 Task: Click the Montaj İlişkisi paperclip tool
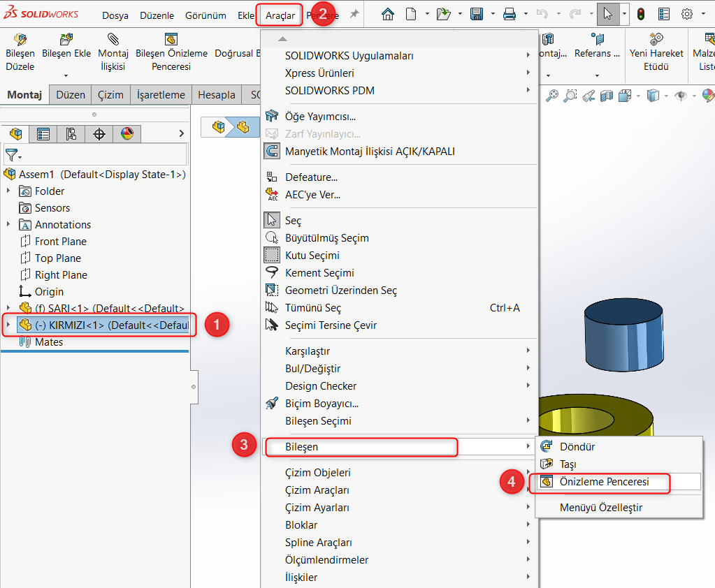(x=113, y=52)
